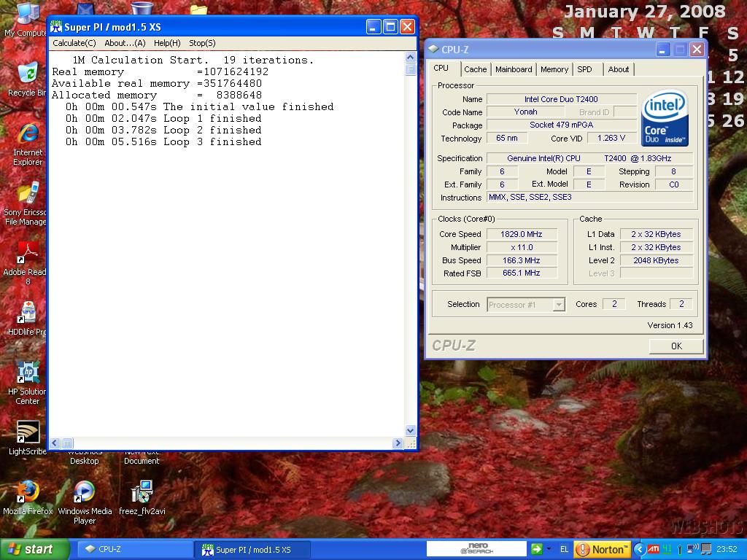Viewport: 747px width, 560px height.
Task: Click the Super PI title bar icon
Action: (x=56, y=27)
